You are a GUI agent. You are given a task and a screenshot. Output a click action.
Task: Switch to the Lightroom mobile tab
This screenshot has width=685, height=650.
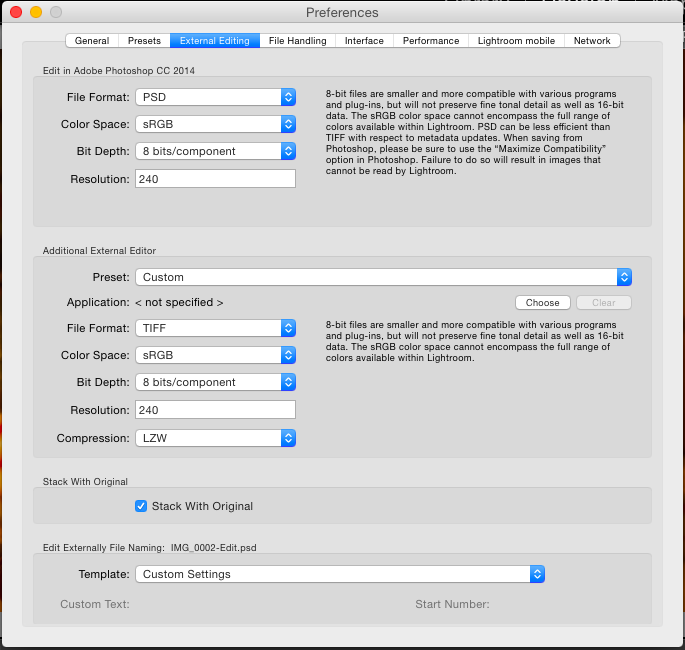(515, 41)
